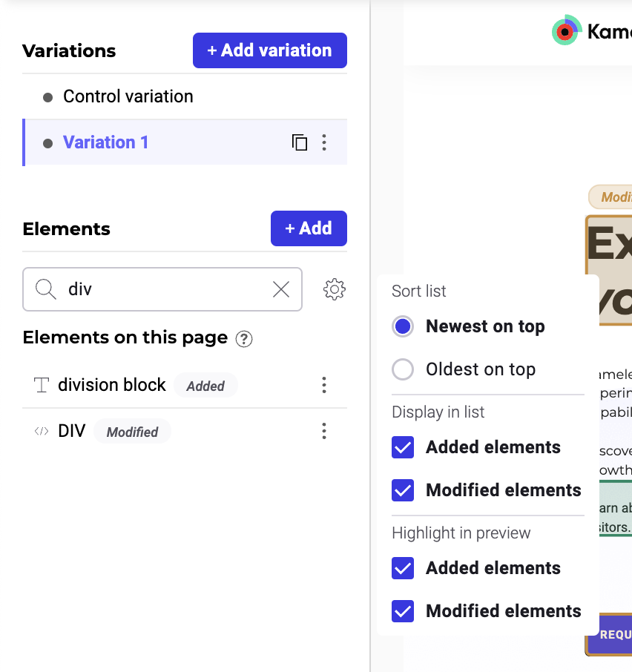
Task: Open the options menu for division block
Action: click(x=324, y=385)
